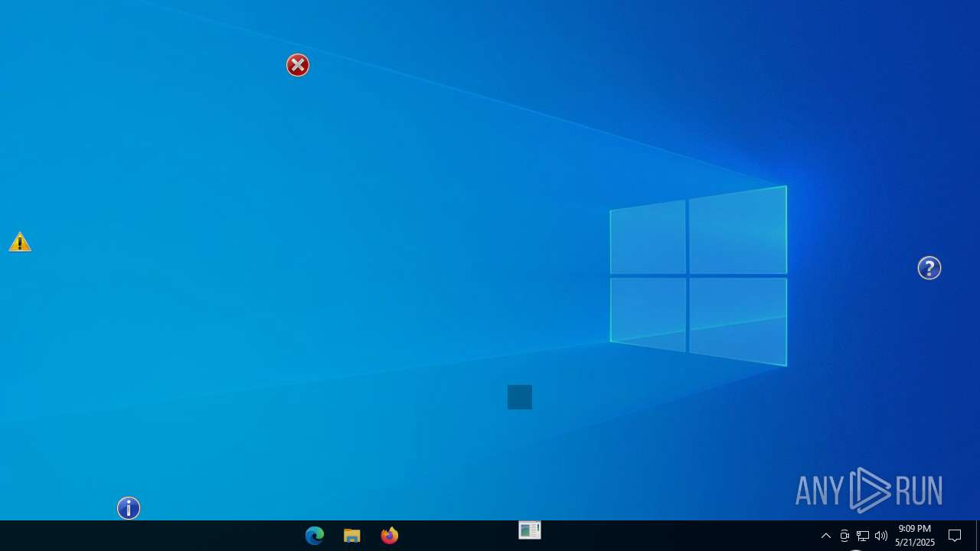Open the clock showing 9:09 PM

click(x=915, y=536)
